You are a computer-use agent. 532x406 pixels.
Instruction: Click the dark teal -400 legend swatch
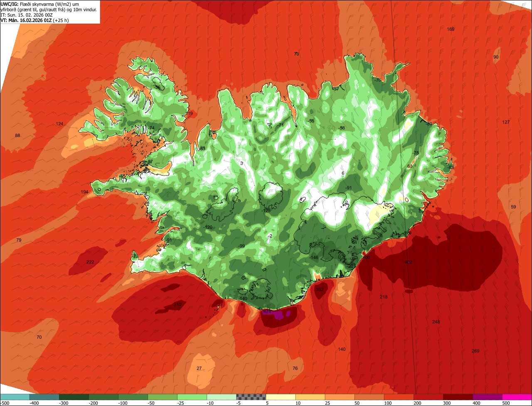(x=44, y=397)
